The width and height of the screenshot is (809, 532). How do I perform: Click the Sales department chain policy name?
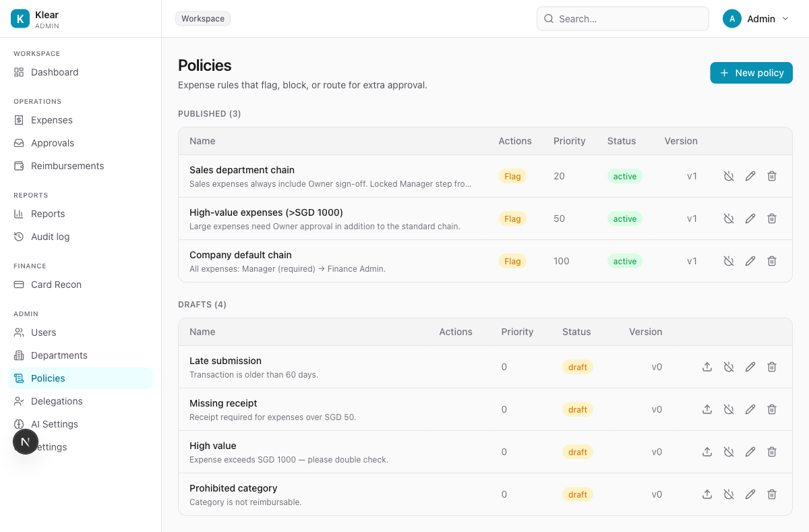pyautogui.click(x=242, y=170)
